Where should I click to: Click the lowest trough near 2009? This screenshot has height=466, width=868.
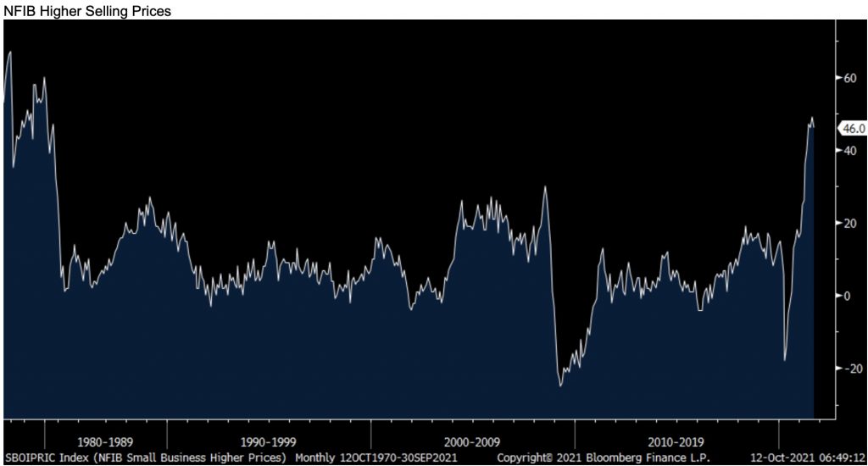pyautogui.click(x=560, y=386)
